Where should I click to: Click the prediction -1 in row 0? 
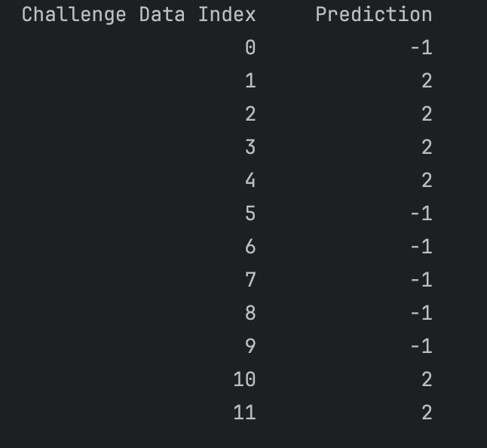coord(421,48)
